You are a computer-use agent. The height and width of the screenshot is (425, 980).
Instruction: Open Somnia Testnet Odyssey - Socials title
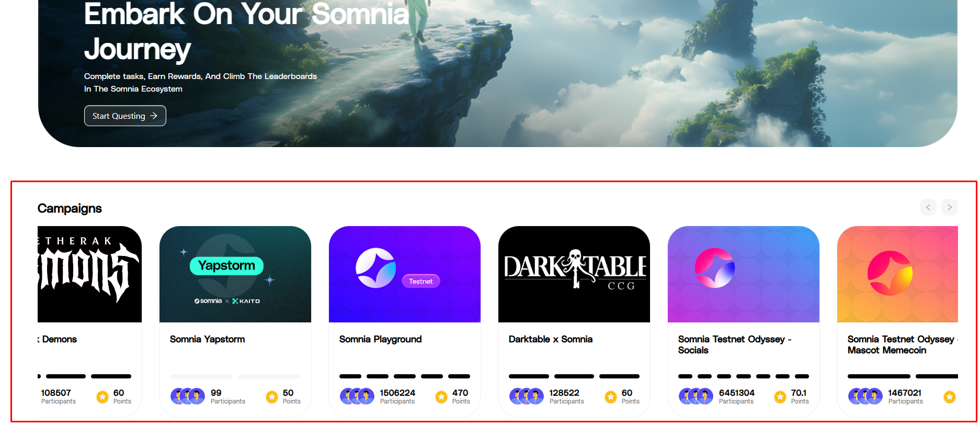tap(735, 344)
